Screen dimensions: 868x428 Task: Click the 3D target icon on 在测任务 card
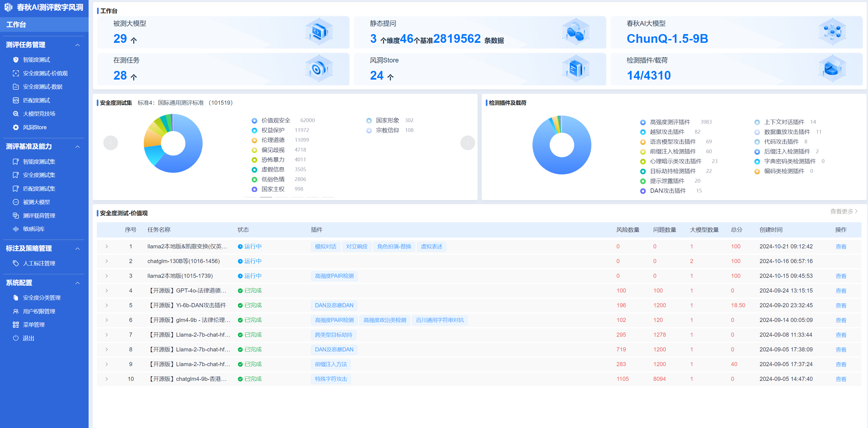pyautogui.click(x=319, y=69)
